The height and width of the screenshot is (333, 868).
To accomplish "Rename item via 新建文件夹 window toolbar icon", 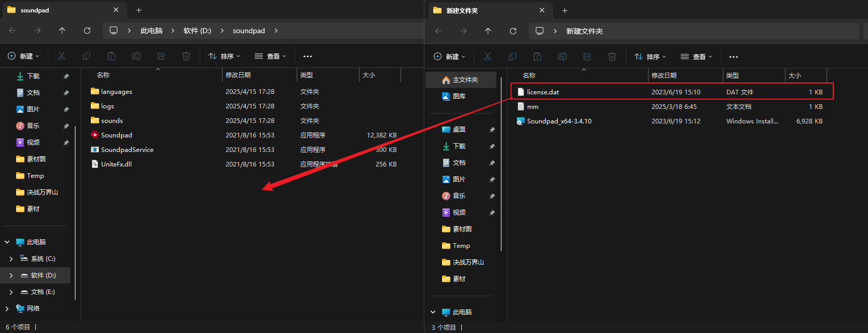I will 562,57.
